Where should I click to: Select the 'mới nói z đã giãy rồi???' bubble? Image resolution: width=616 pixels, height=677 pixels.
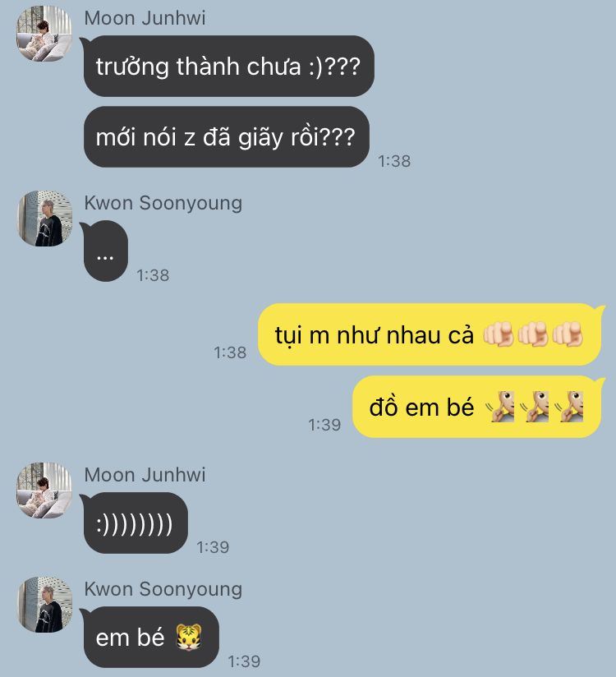[x=226, y=137]
